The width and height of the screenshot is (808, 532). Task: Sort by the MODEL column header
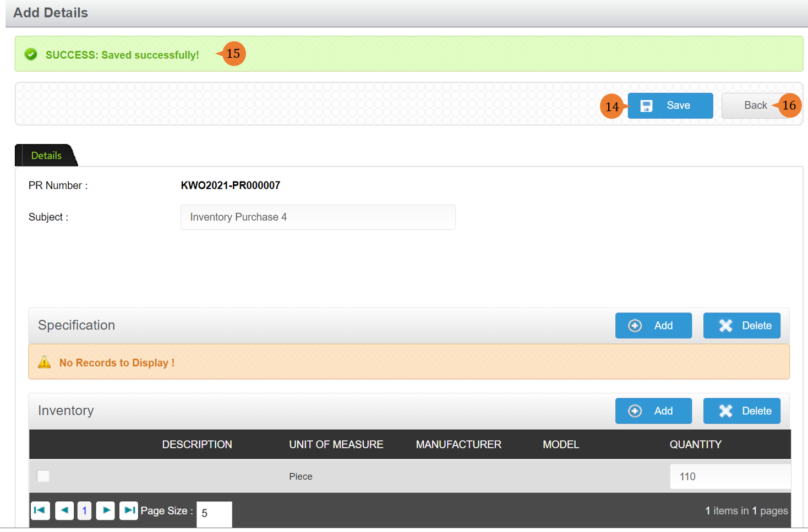[561, 445]
